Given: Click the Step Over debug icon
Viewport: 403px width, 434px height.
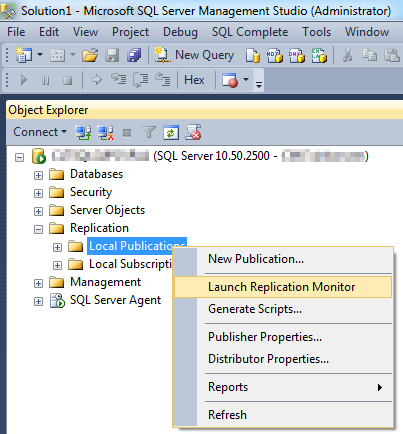Looking at the screenshot, I should pos(141,80).
